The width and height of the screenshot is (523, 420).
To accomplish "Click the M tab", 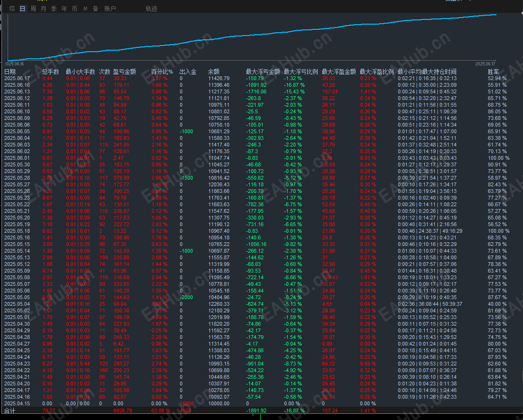I will click(x=85, y=9).
